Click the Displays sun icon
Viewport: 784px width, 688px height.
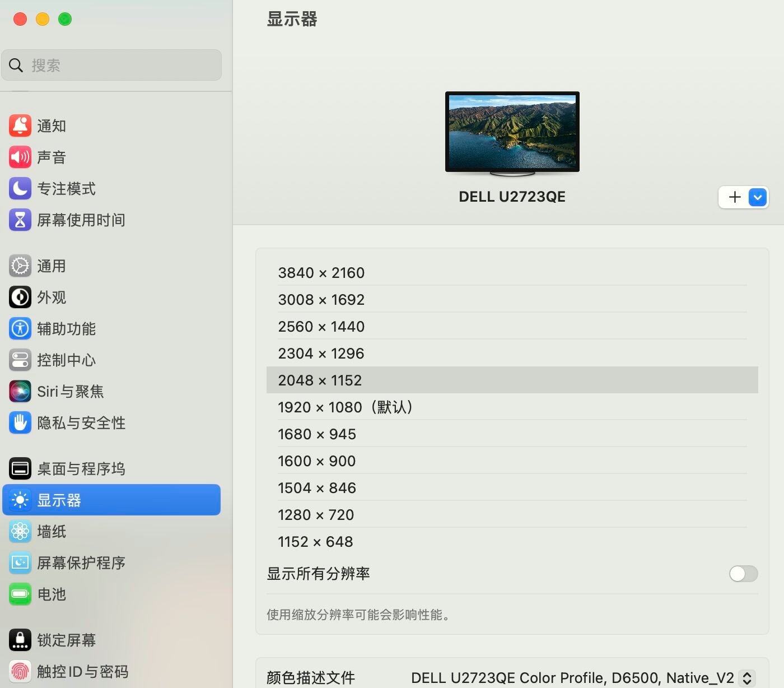point(20,500)
